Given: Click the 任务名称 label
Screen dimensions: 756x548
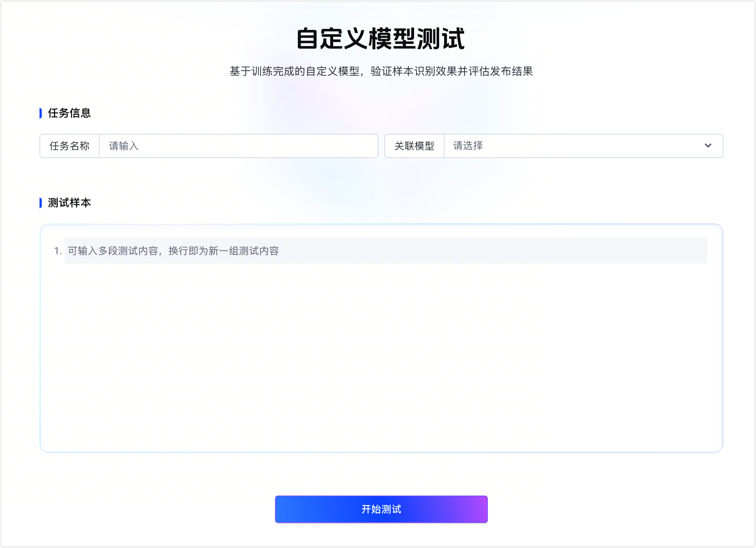Looking at the screenshot, I should [x=69, y=146].
